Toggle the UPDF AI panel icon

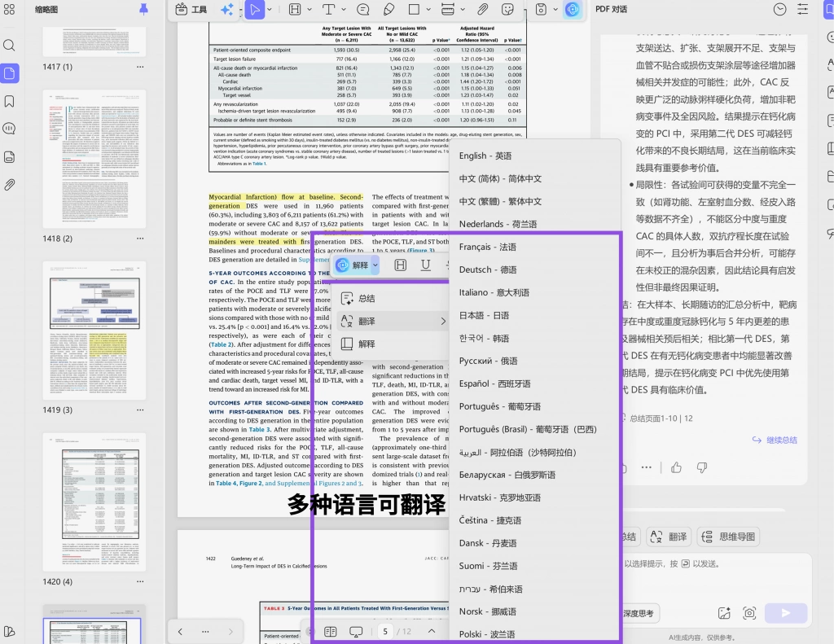573,10
